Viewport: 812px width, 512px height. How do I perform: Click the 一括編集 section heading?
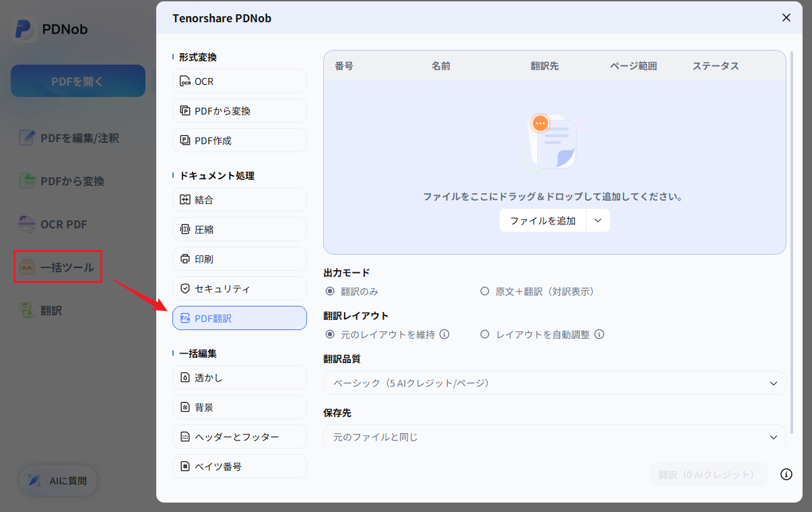point(198,354)
